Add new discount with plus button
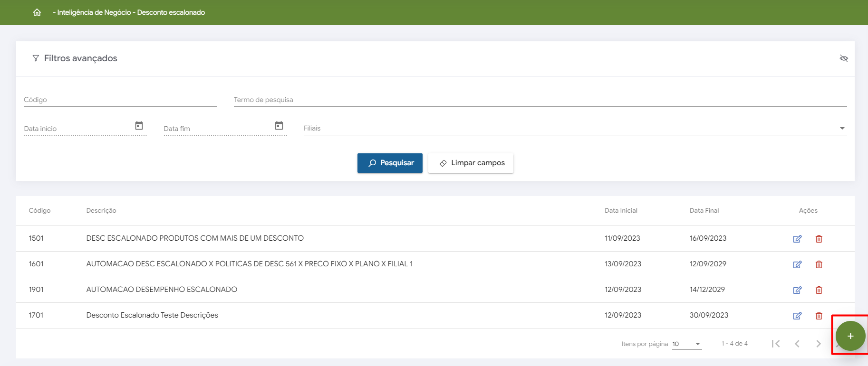Viewport: 868px width, 366px height. point(850,336)
